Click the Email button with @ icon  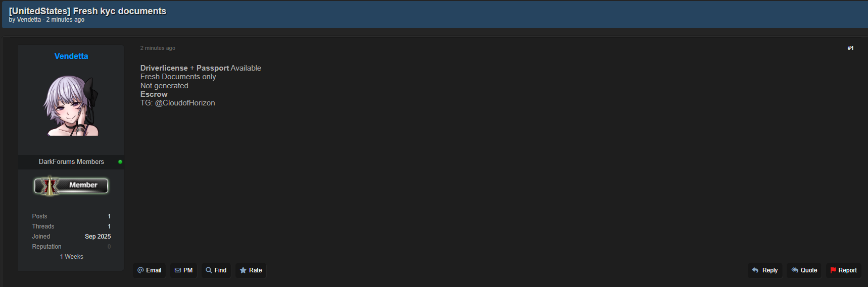(149, 270)
